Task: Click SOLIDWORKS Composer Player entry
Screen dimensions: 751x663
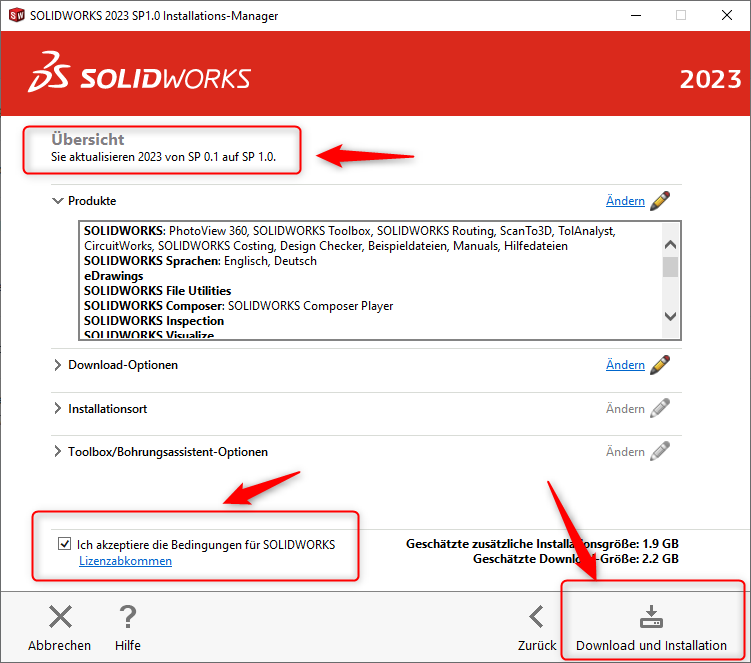Action: 310,306
